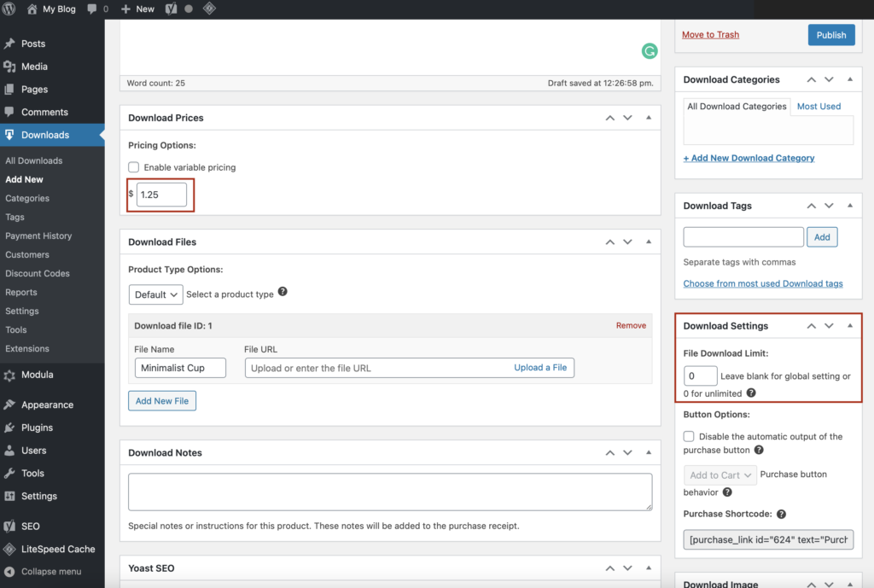
Task: Open Yoast icon in admin bar
Action: 171,9
